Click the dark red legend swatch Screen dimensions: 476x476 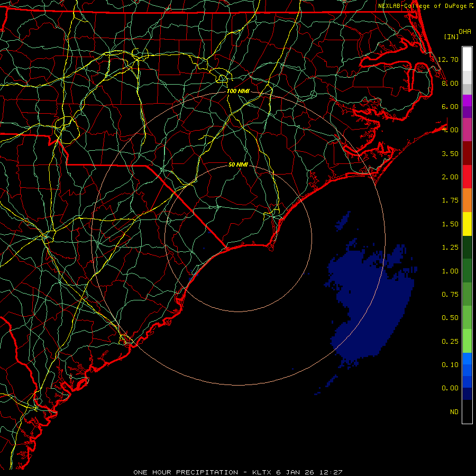pyautogui.click(x=467, y=153)
